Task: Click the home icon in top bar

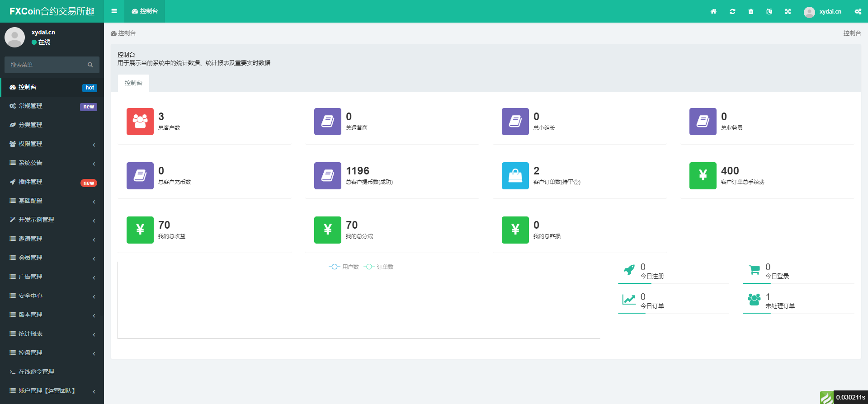Action: (x=713, y=11)
